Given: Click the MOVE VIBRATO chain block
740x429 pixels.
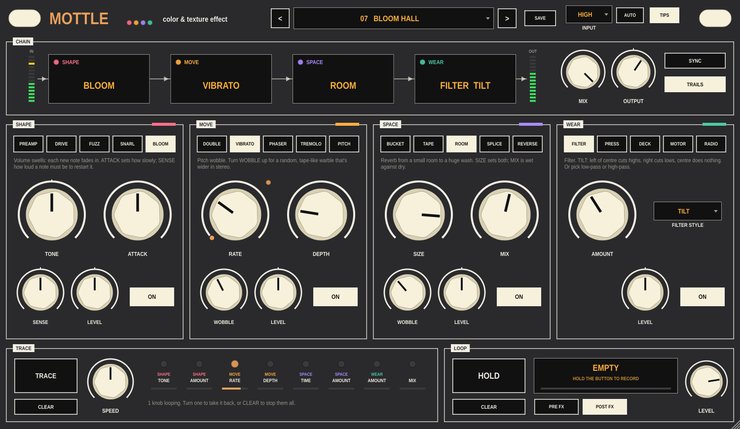Looking at the screenshot, I should click(221, 79).
